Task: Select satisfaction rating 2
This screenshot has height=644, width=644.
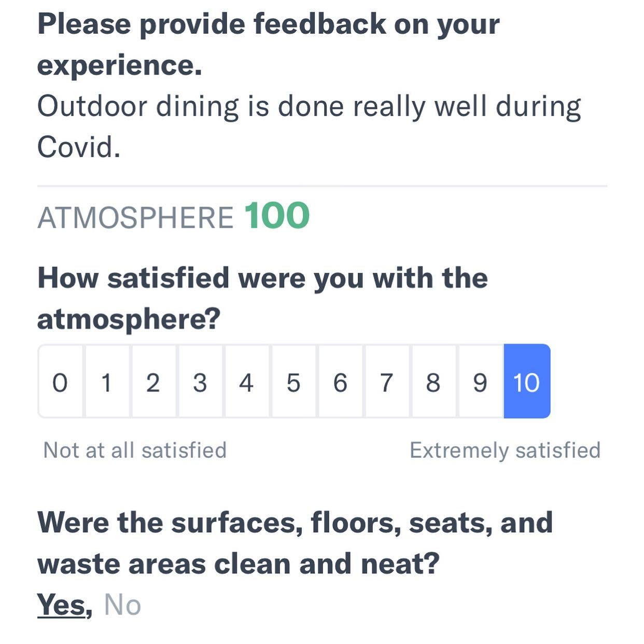Action: tap(153, 381)
